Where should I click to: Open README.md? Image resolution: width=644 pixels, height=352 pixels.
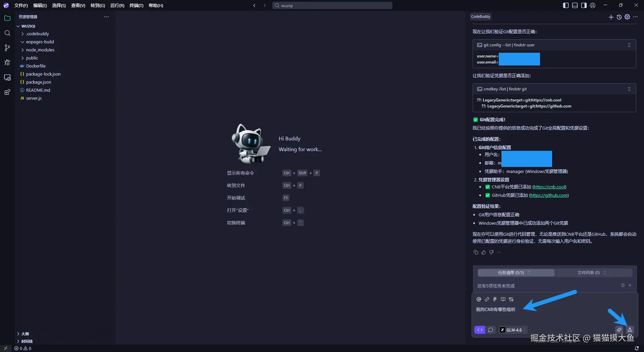click(38, 90)
